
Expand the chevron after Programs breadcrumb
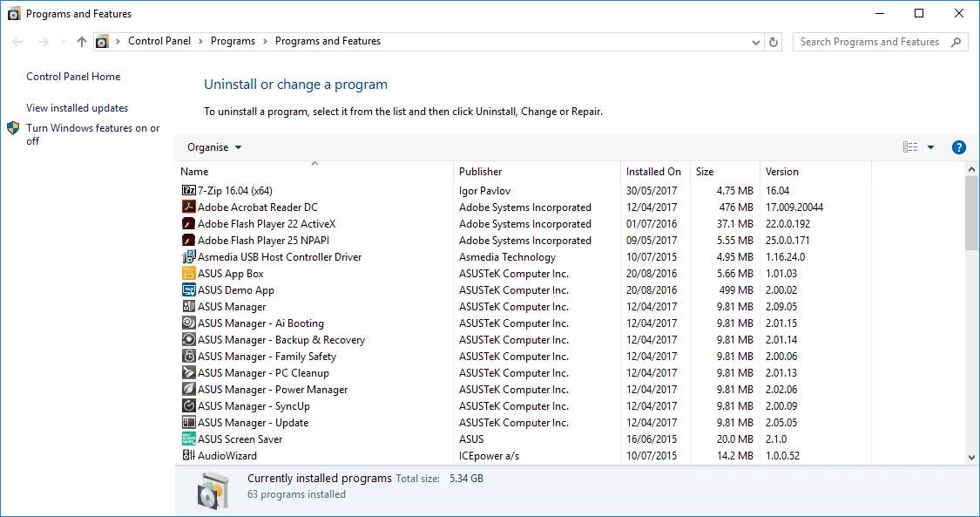pos(265,41)
